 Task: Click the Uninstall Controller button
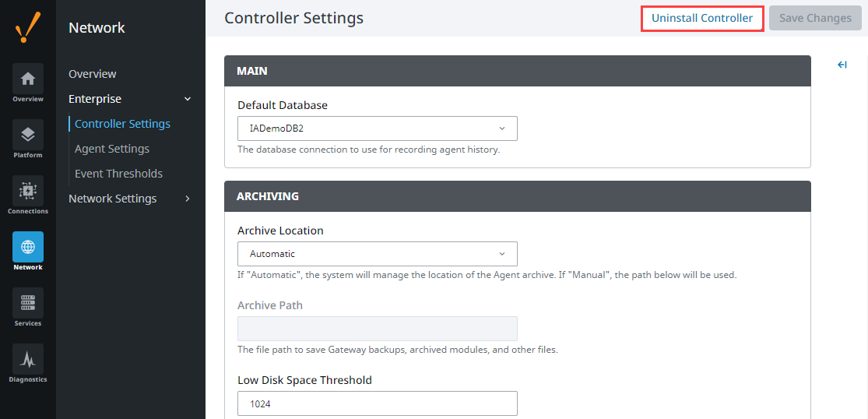tap(702, 18)
